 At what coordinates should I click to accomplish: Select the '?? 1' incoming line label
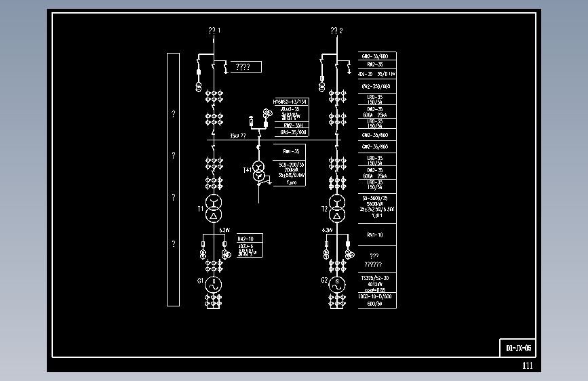[214, 31]
